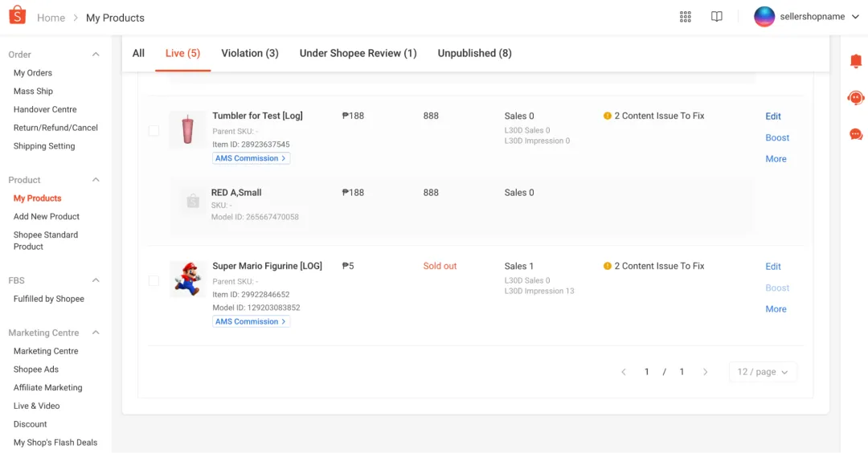
Task: Open the 12 / page dropdown
Action: coord(763,372)
